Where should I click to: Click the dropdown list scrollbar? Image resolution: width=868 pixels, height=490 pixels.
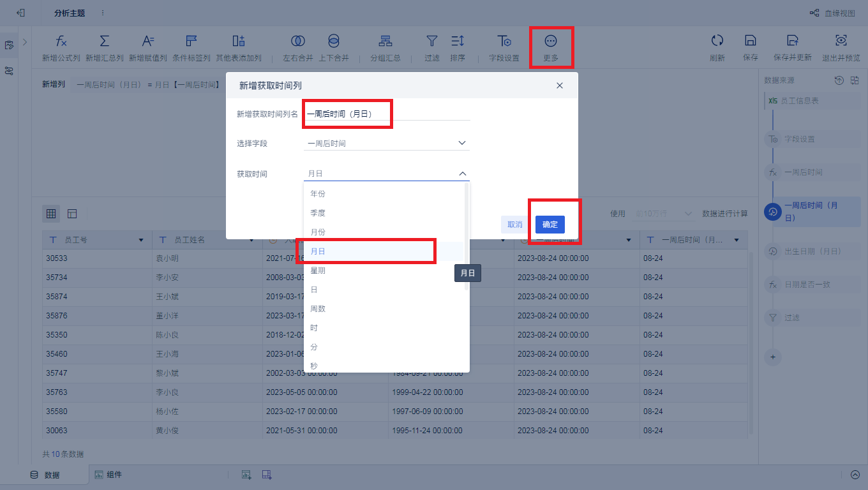tap(467, 236)
